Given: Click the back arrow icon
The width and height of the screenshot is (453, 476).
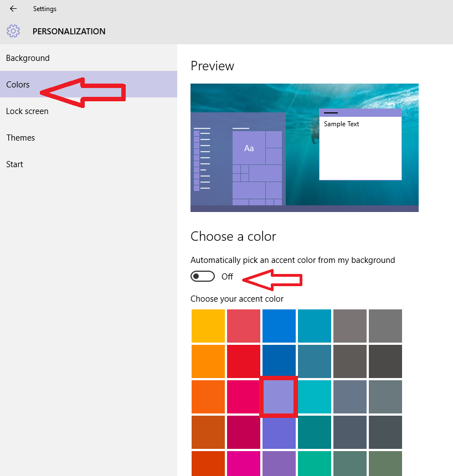Looking at the screenshot, I should point(12,8).
